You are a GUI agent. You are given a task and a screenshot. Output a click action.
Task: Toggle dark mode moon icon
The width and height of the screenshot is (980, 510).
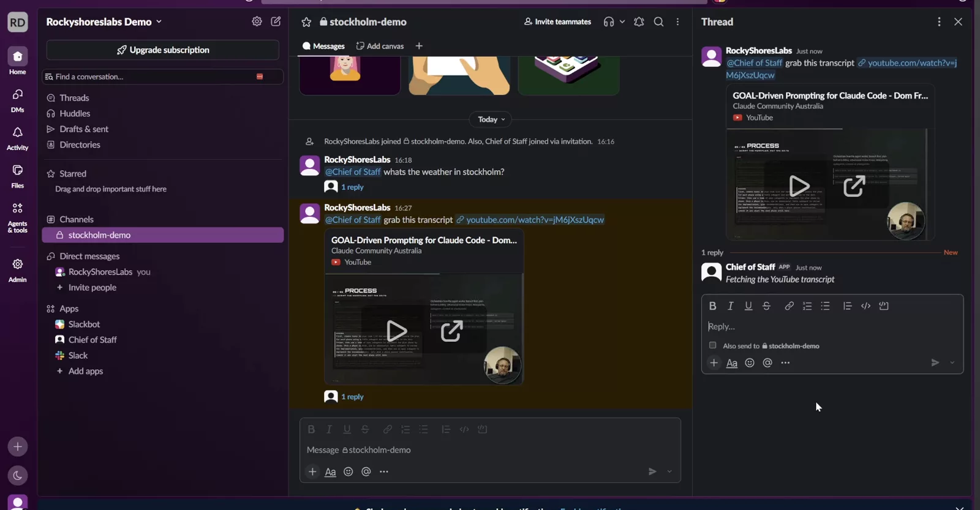(x=17, y=475)
